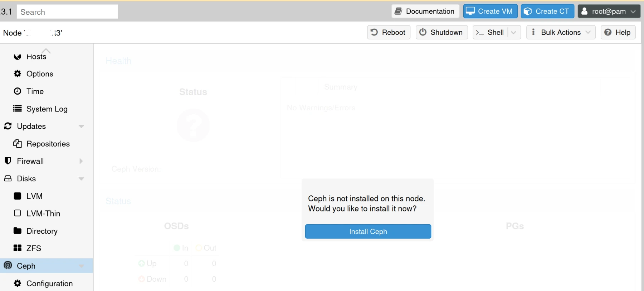Click the Firewall shield icon

coord(8,161)
